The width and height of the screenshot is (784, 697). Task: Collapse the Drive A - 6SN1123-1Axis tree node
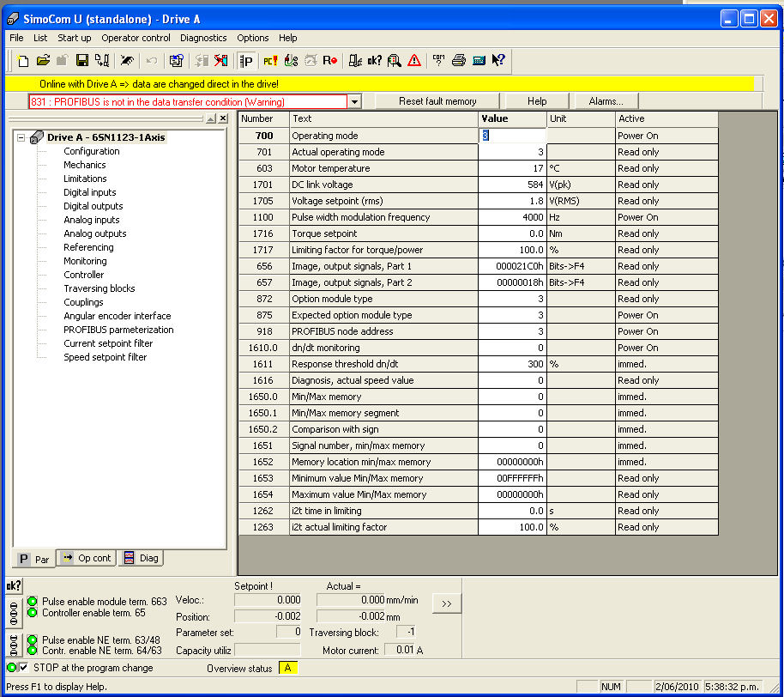click(x=21, y=137)
